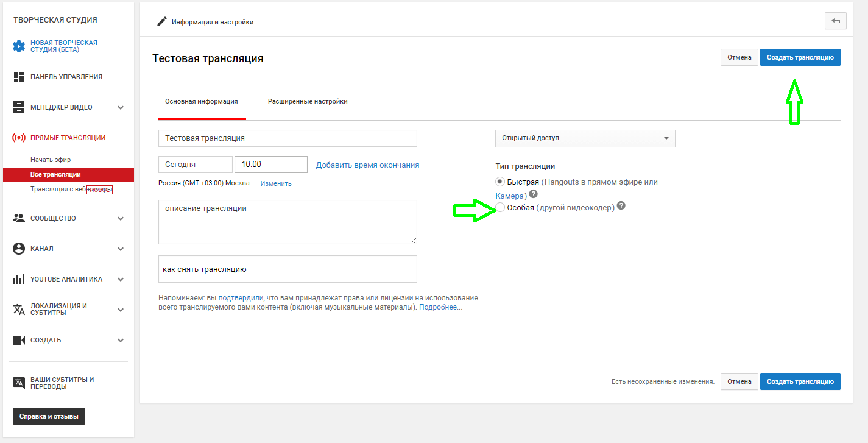Expand the МЕНЕДЖЕР ВИДЕО chevron

tap(121, 108)
